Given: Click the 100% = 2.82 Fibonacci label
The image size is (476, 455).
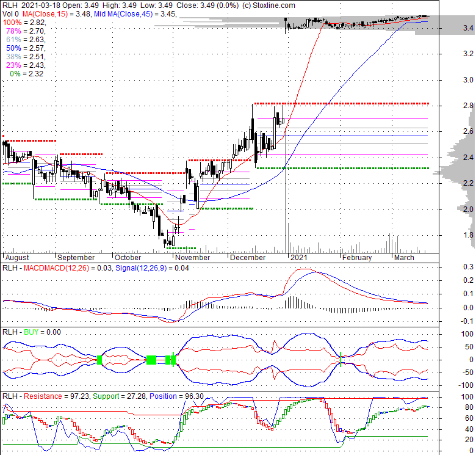Looking at the screenshot, I should click(x=24, y=23).
